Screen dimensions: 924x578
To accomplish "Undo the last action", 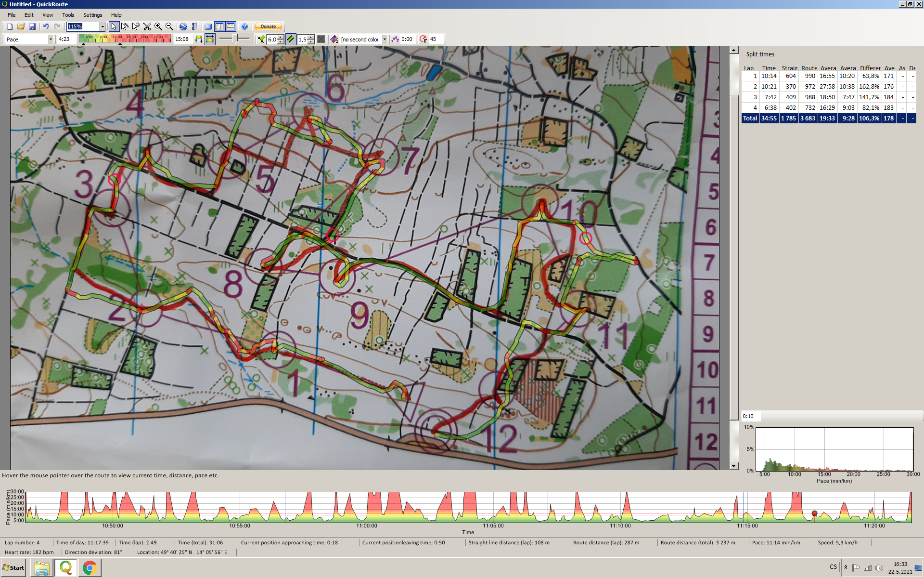I will pyautogui.click(x=46, y=26).
